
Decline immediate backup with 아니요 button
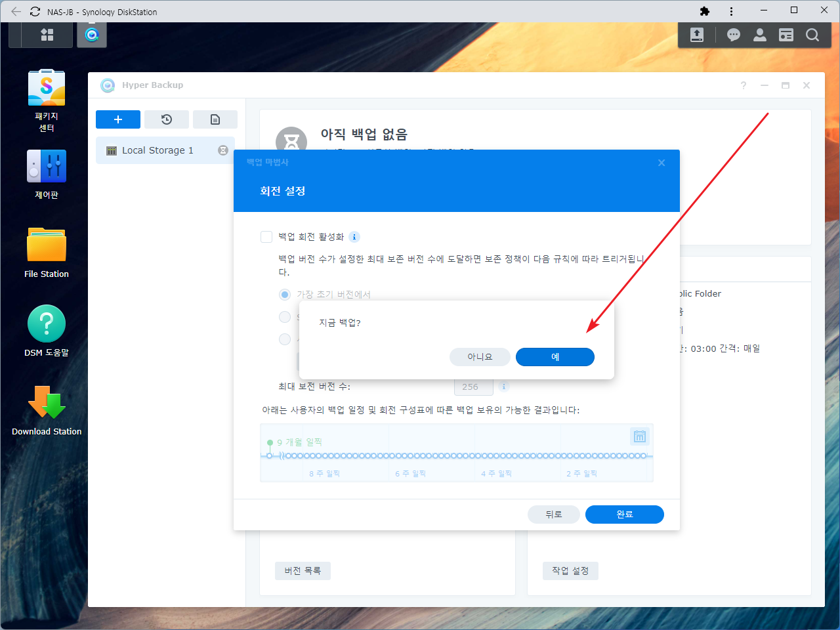(480, 357)
